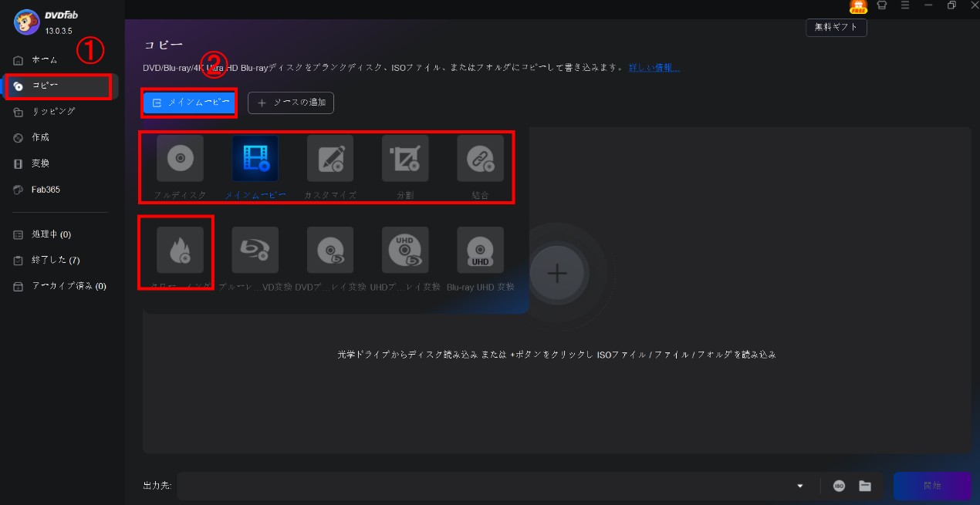Click the 開始 start button
This screenshot has width=980, height=505.
click(932, 486)
